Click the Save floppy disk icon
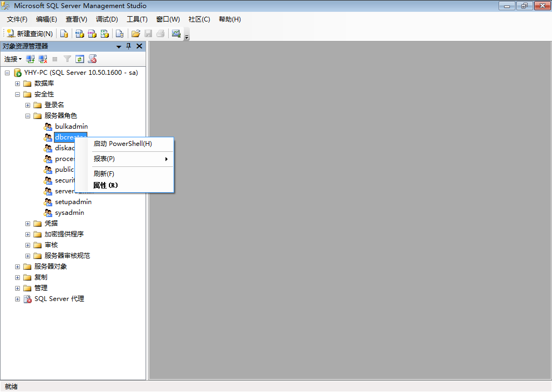Viewport: 552px width, 392px height. (148, 33)
